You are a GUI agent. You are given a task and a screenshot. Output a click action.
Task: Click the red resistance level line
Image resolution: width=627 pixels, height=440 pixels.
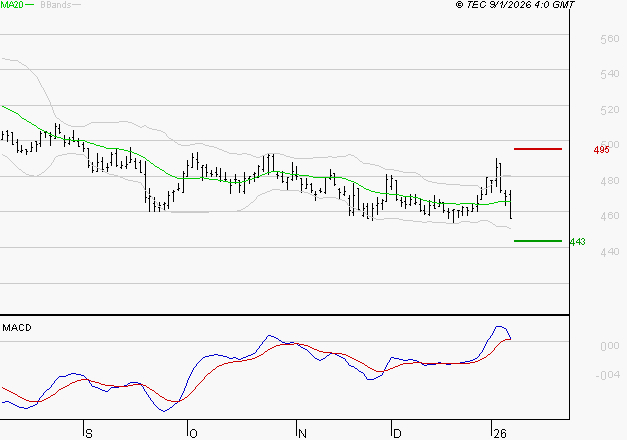click(538, 149)
